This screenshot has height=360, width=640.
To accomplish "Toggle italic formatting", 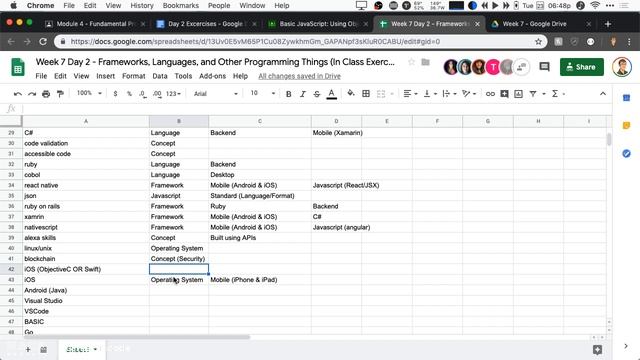I will tap(302, 94).
